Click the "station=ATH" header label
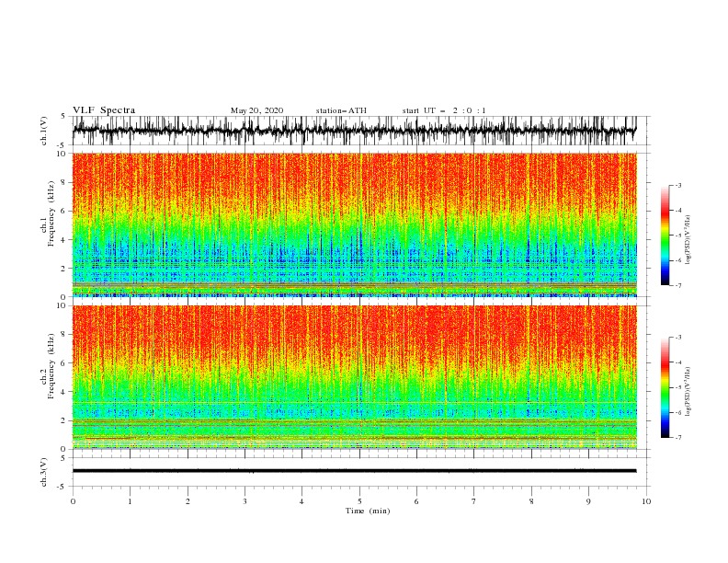Screen dimensions: 728x563 tap(341, 110)
